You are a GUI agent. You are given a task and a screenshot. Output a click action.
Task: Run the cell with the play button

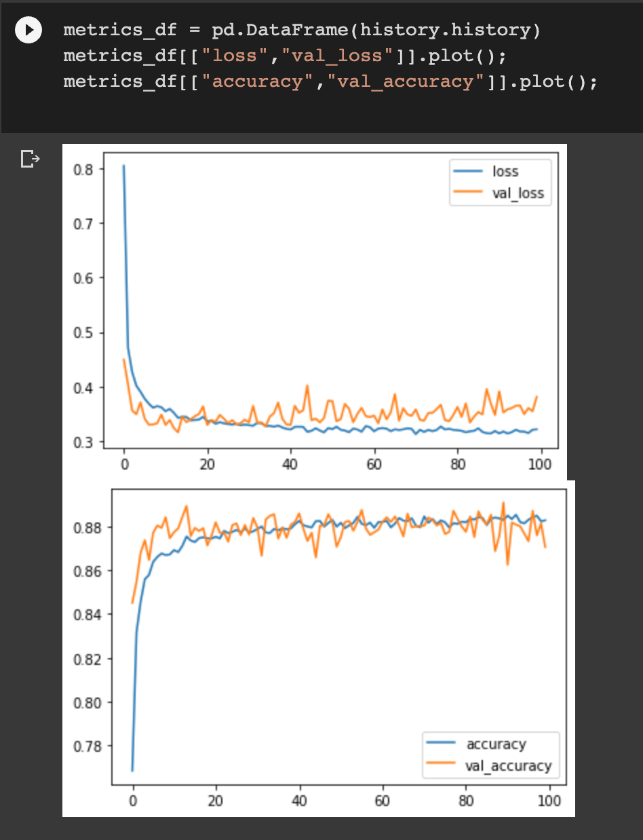click(x=28, y=31)
